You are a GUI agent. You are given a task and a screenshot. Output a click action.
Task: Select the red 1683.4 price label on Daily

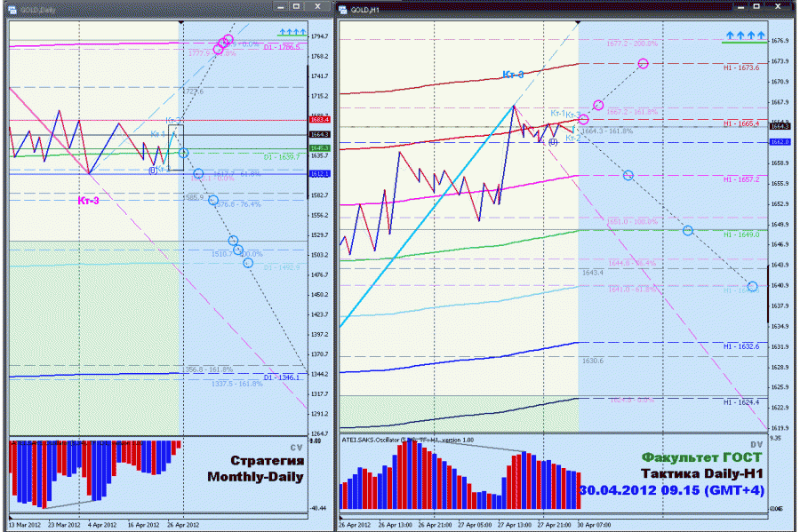tap(320, 119)
